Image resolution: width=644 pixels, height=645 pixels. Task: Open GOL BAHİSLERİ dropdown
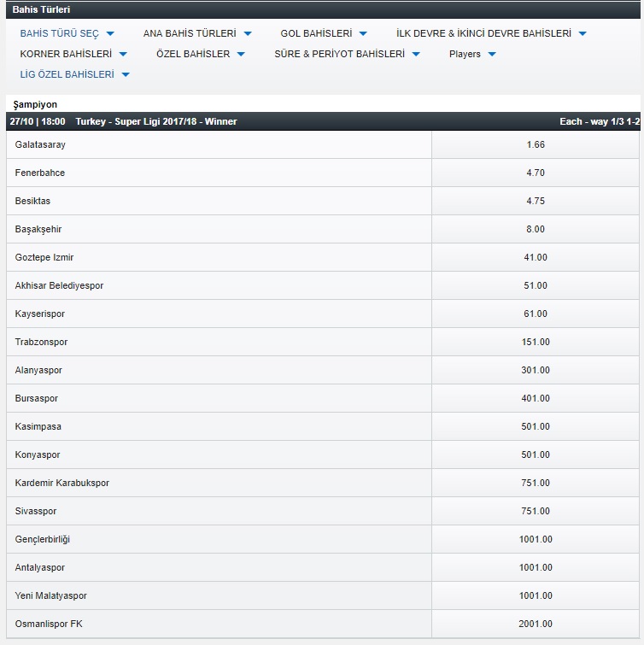[323, 33]
